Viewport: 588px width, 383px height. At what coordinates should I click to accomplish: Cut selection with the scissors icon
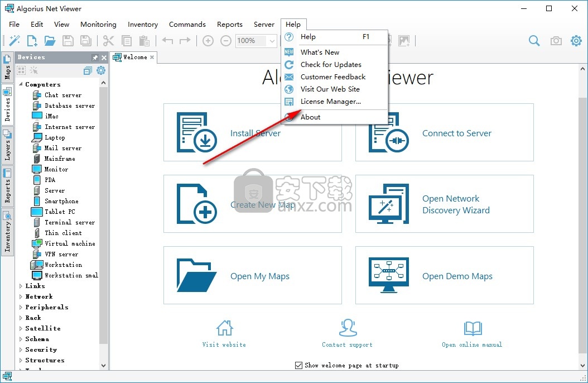click(108, 41)
